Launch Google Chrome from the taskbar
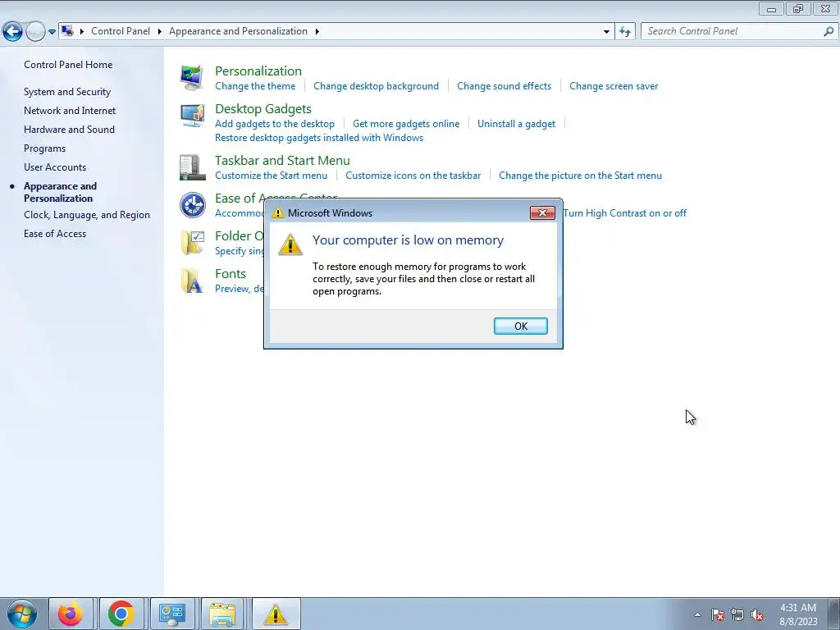The image size is (840, 630). (121, 614)
